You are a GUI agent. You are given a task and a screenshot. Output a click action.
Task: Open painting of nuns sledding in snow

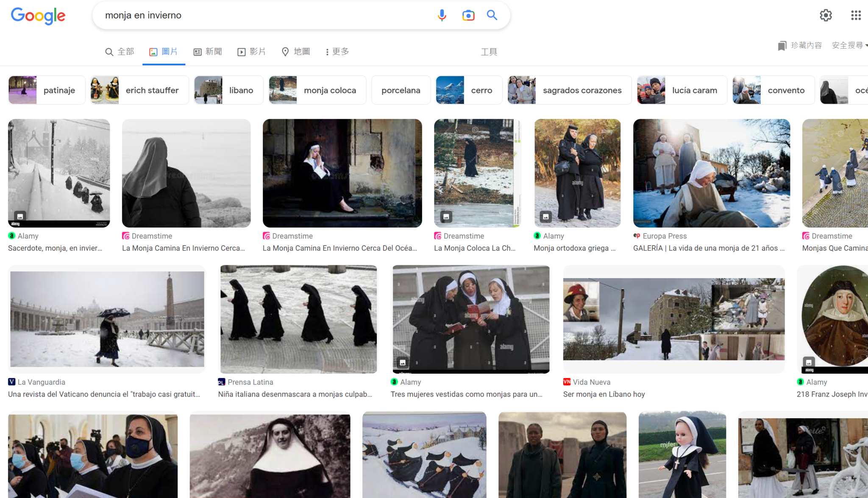click(424, 455)
